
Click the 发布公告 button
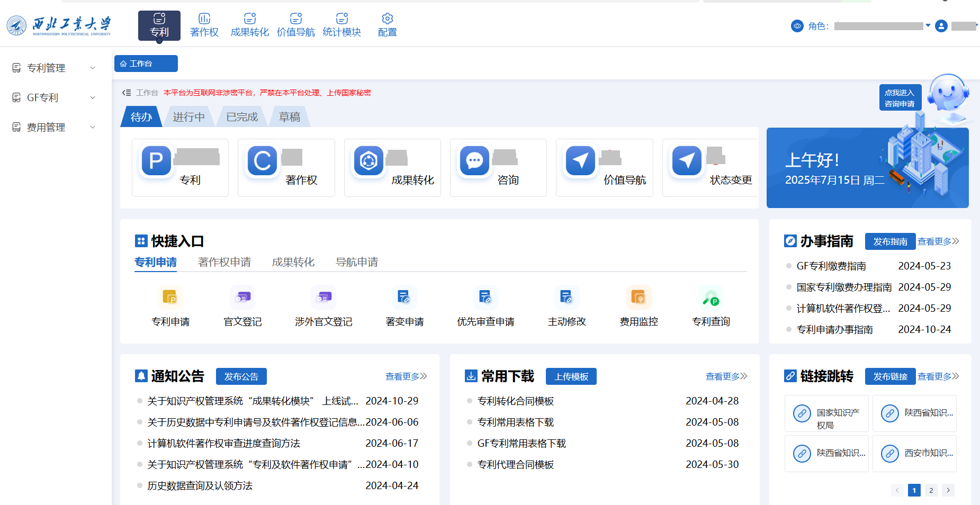241,376
